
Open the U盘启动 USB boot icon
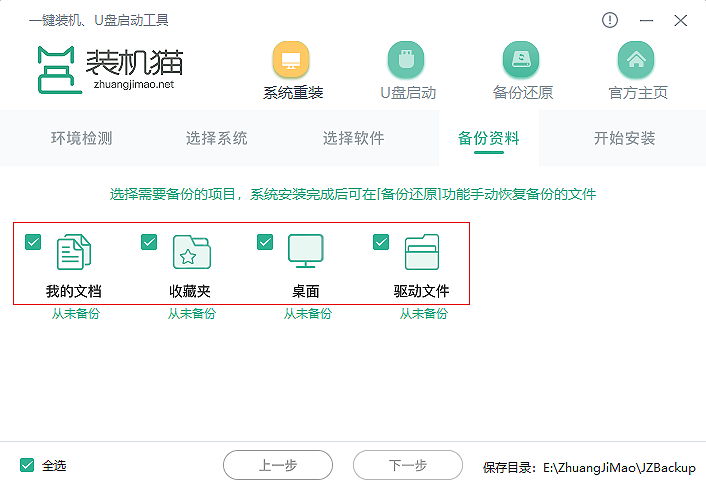[406, 60]
